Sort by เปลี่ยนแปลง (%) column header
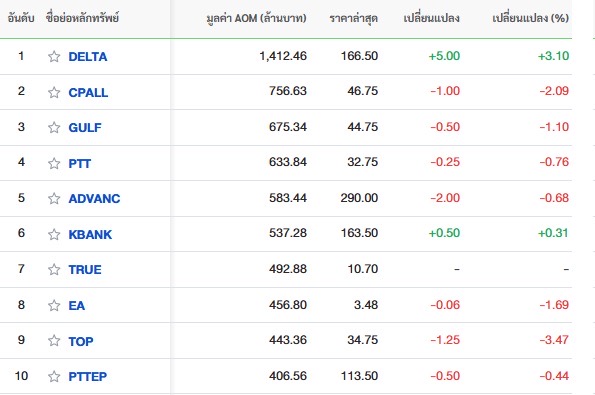Viewport: 595px width, 395px height. [530, 18]
